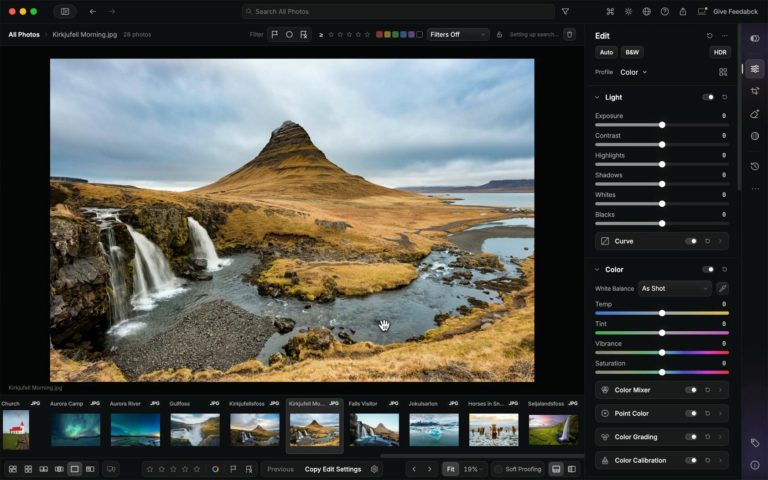This screenshot has width=768, height=480.
Task: Toggle the left sidebar panel icon
Action: click(65, 11)
